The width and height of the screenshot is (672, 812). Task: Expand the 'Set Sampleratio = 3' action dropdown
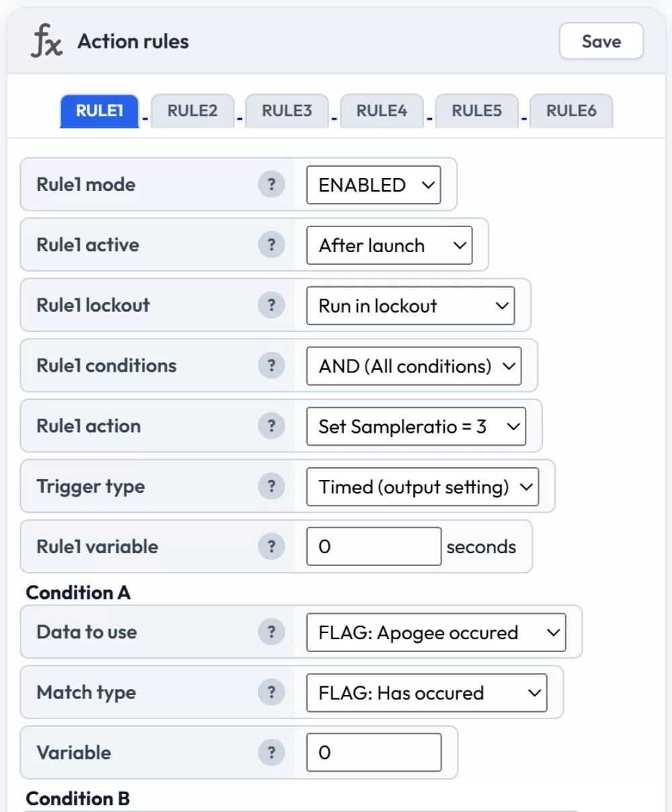(416, 427)
